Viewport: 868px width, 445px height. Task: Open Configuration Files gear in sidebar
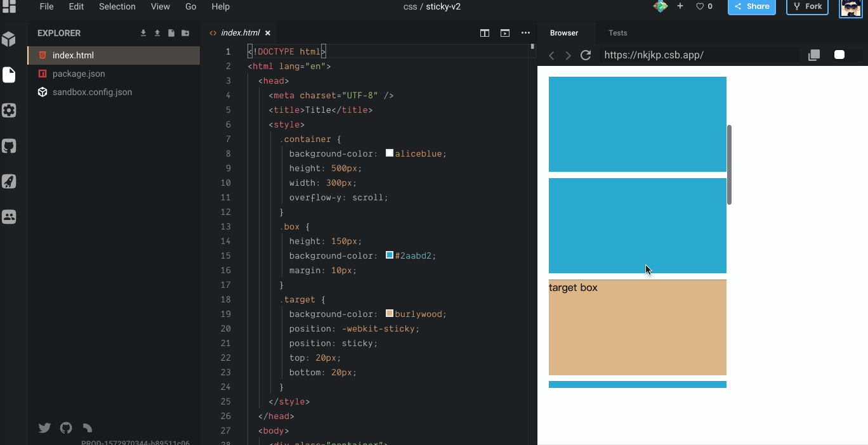click(x=9, y=110)
